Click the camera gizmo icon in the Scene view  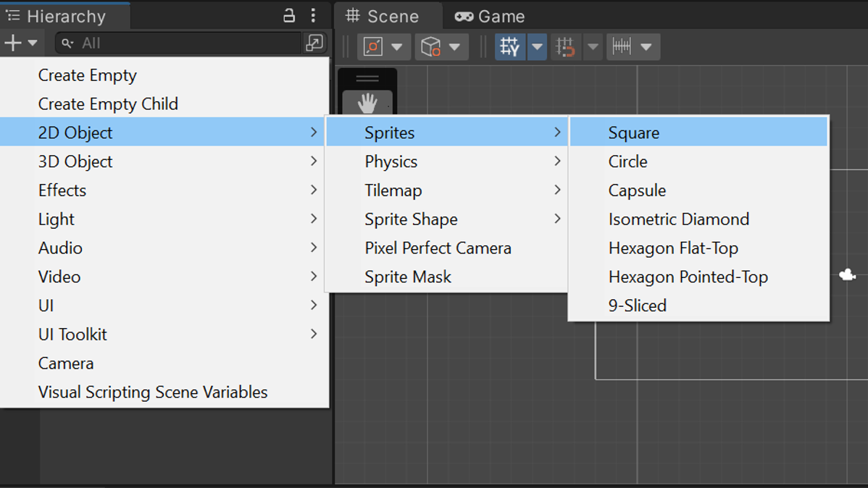point(847,274)
